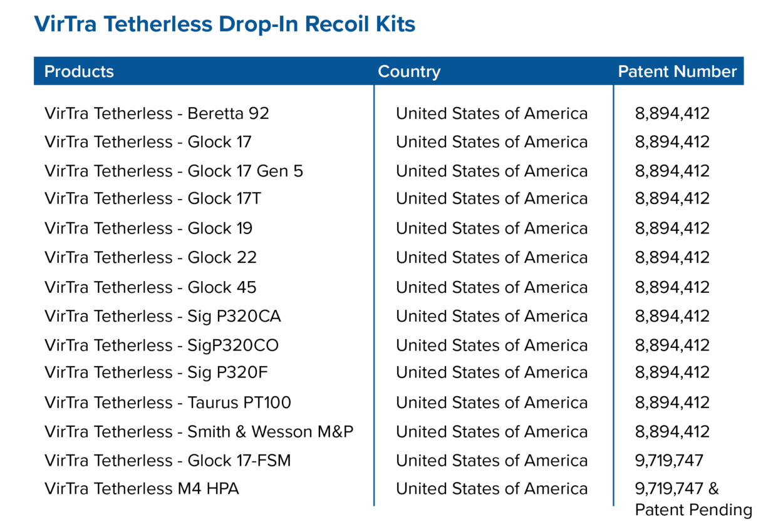Select VirTra Tetherless - Glock 22 product
Image resolution: width=783 pixels, height=532 pixels.
(150, 257)
